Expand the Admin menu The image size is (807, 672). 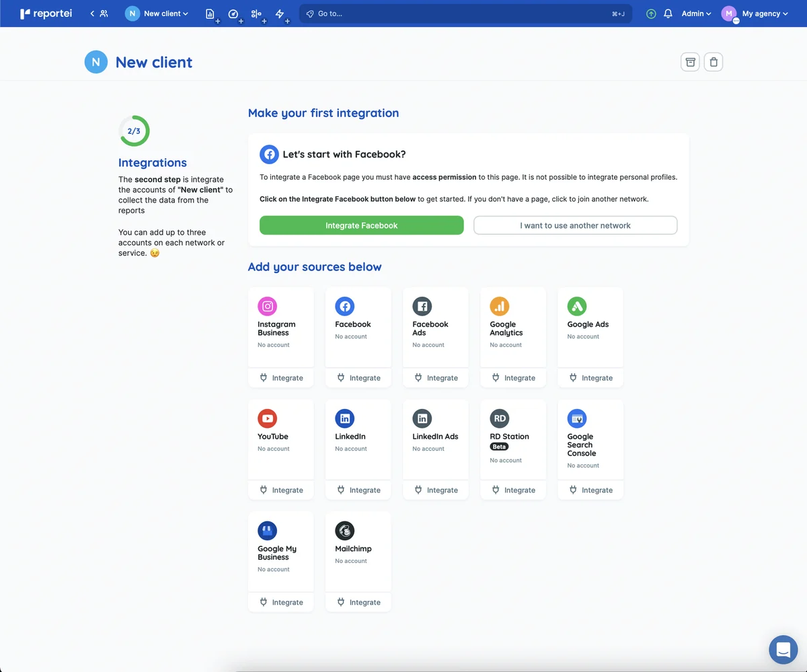pyautogui.click(x=696, y=13)
